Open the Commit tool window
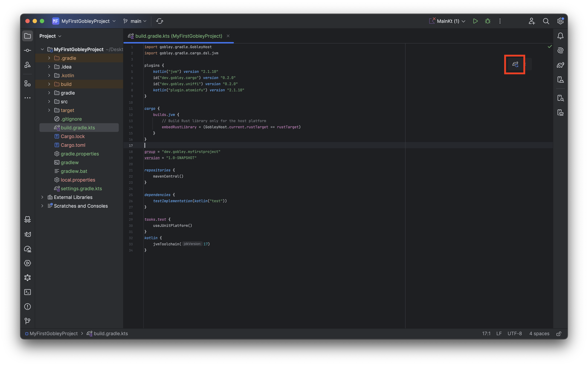Screen dimensions: 588x366 (x=28, y=50)
